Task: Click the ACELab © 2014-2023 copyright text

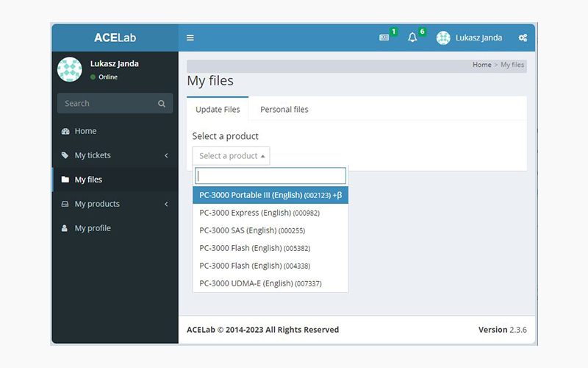Action: (x=263, y=330)
